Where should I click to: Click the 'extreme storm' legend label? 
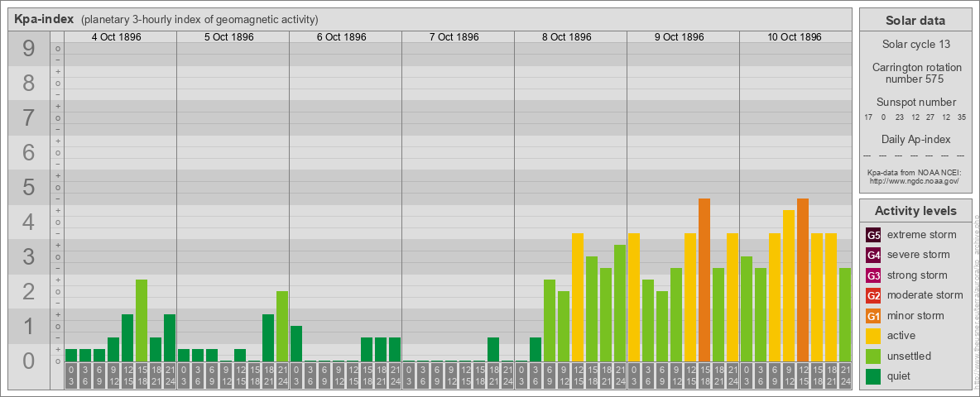click(x=922, y=235)
